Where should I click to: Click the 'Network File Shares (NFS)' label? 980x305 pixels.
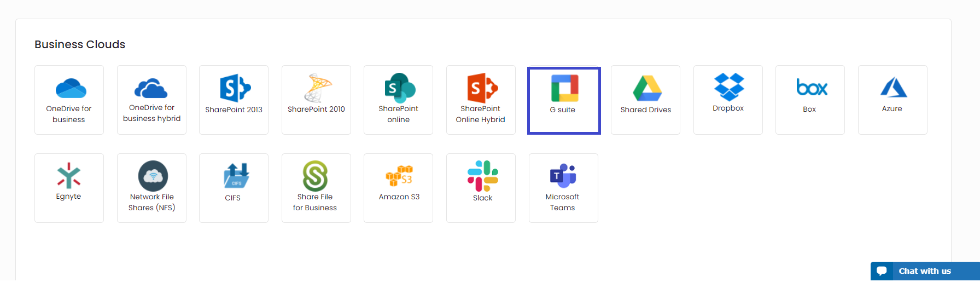151,202
